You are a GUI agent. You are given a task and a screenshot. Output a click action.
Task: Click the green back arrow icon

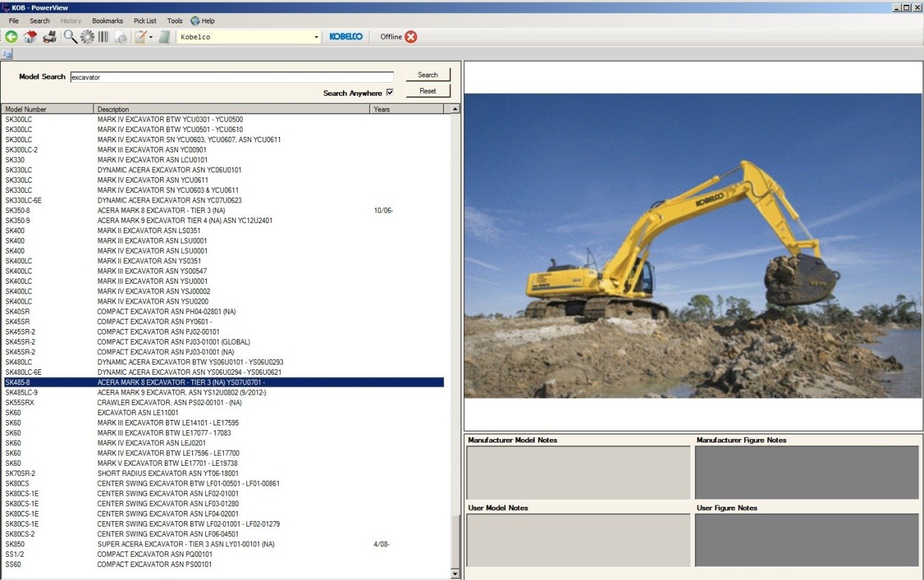click(x=11, y=37)
